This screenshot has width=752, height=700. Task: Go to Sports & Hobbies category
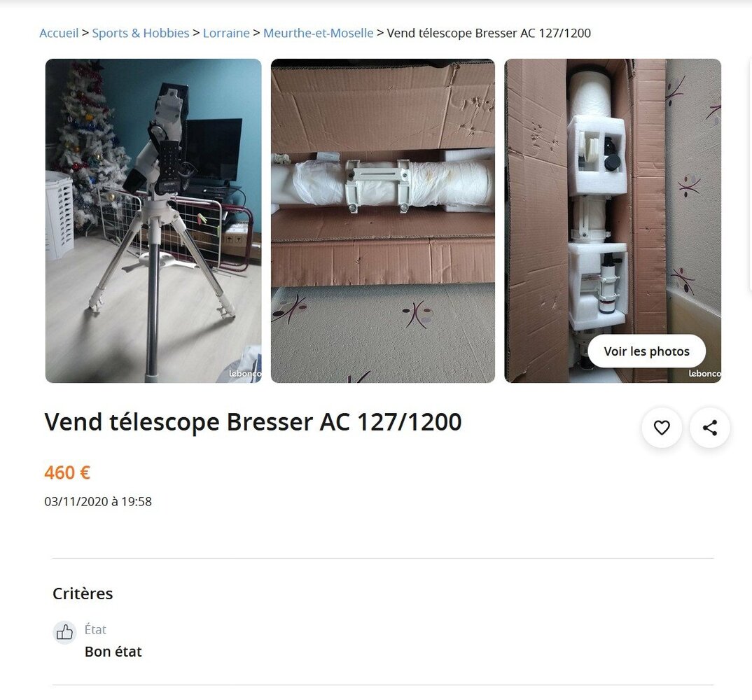(x=141, y=33)
